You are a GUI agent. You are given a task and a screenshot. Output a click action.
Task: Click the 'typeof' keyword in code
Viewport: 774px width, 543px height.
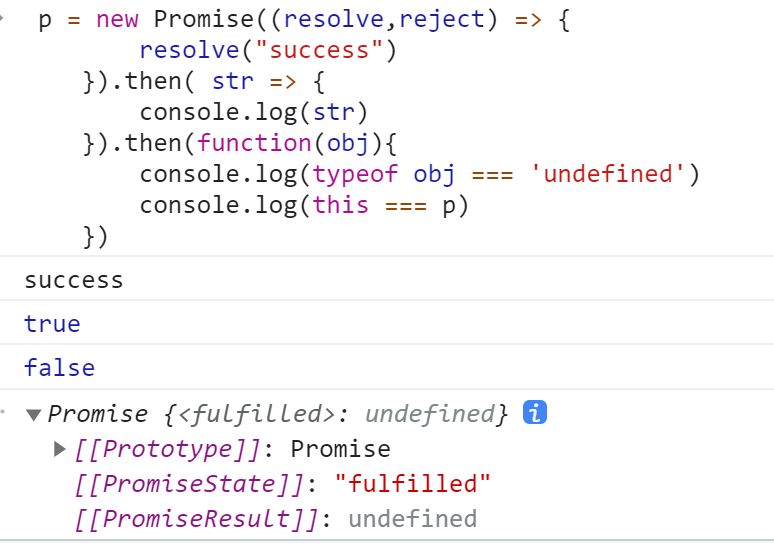(355, 174)
